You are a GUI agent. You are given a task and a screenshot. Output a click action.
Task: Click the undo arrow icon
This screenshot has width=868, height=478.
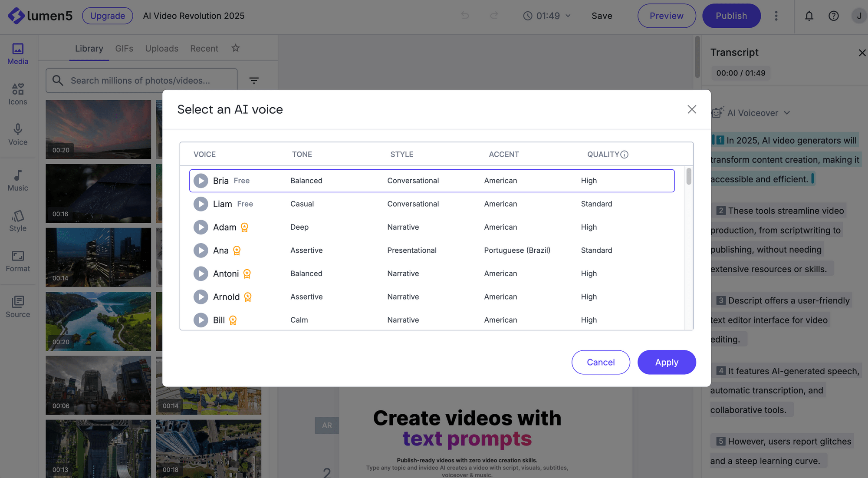click(465, 15)
